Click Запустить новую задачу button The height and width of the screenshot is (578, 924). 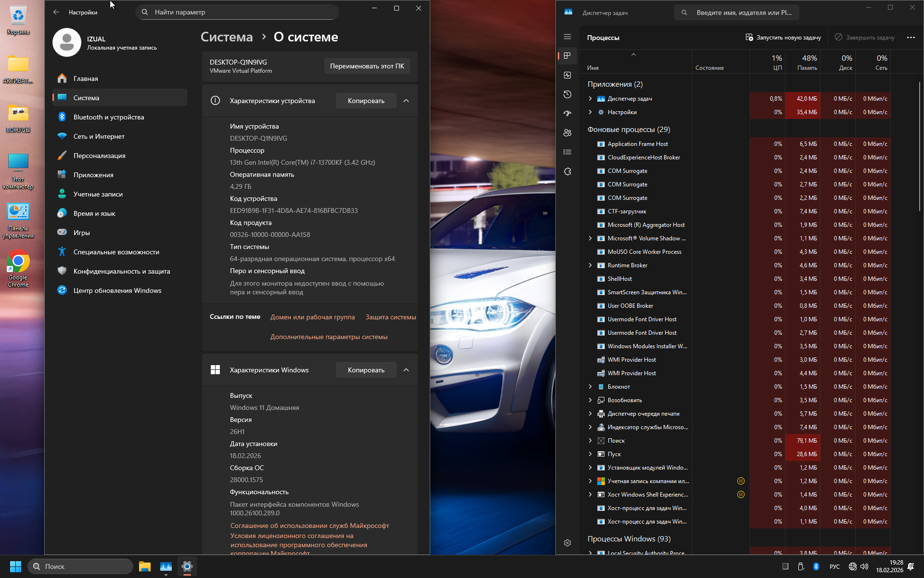[x=783, y=38]
